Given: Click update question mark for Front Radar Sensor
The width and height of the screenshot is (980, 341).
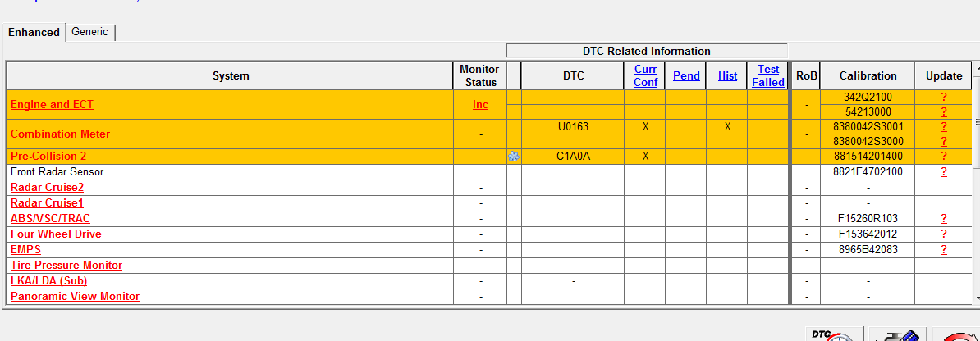Looking at the screenshot, I should [x=944, y=172].
